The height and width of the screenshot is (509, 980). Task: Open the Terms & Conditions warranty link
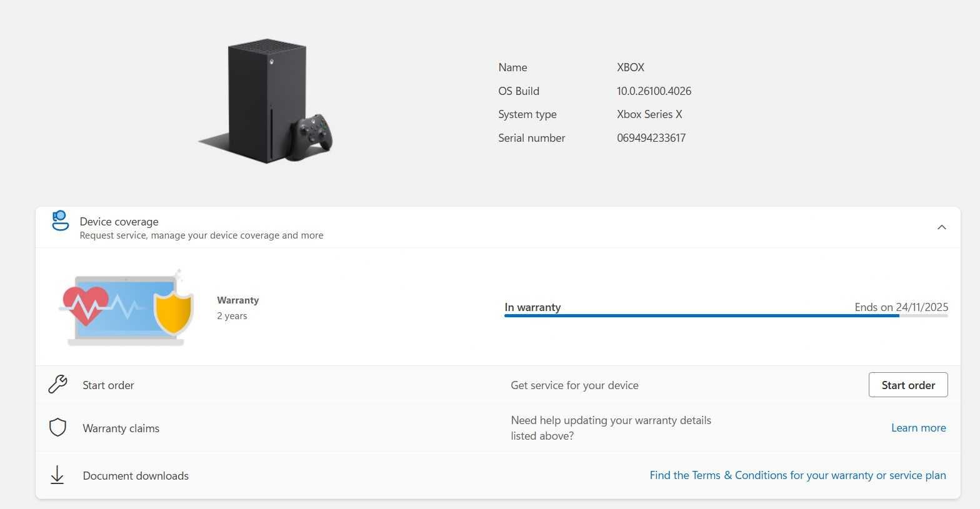[x=797, y=475]
